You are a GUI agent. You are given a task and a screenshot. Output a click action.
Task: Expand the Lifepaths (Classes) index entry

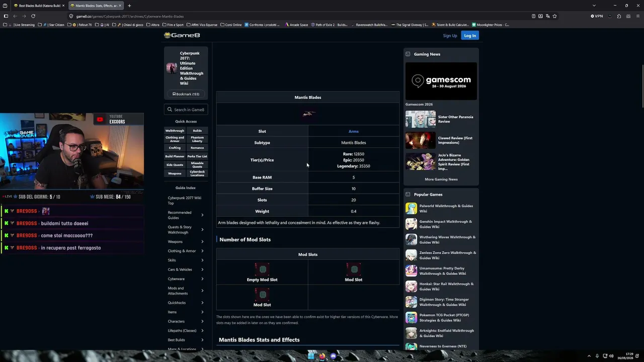coord(202,331)
